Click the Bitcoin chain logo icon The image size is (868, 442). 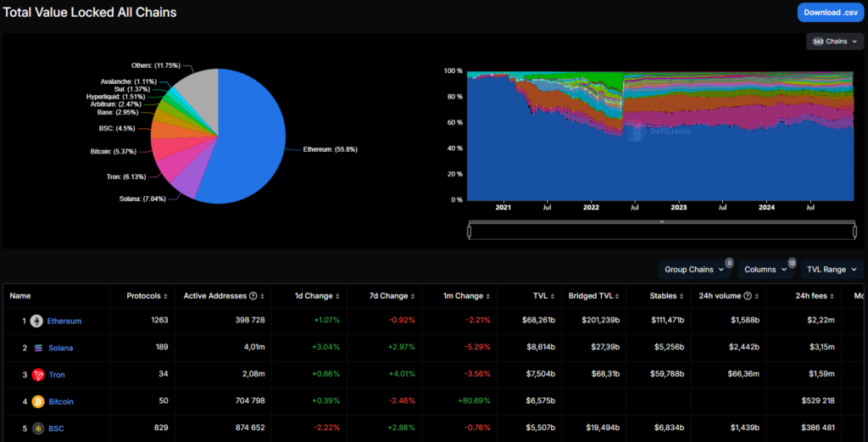36,402
